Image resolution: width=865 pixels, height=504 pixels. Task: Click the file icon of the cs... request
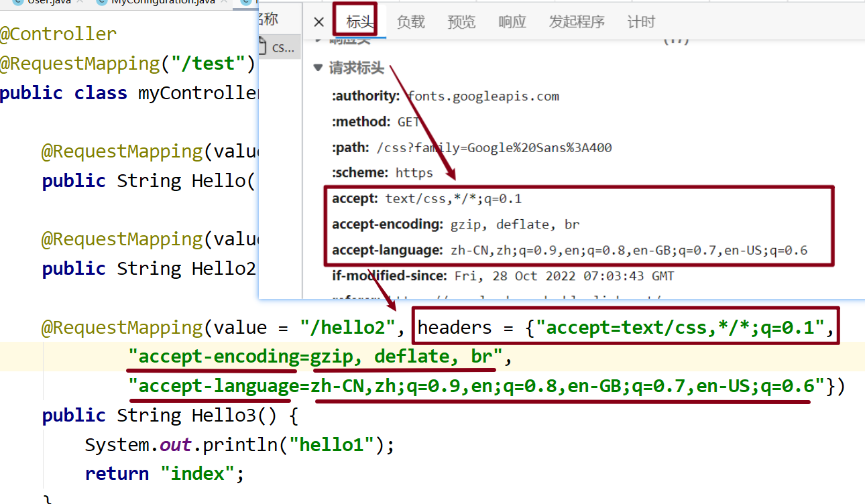coord(264,48)
